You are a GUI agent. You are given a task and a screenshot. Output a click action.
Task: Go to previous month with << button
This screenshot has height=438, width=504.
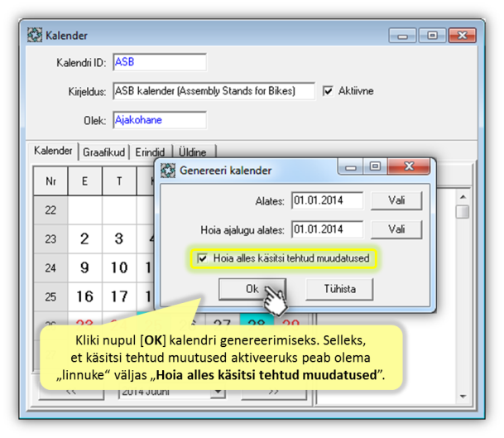point(71,392)
